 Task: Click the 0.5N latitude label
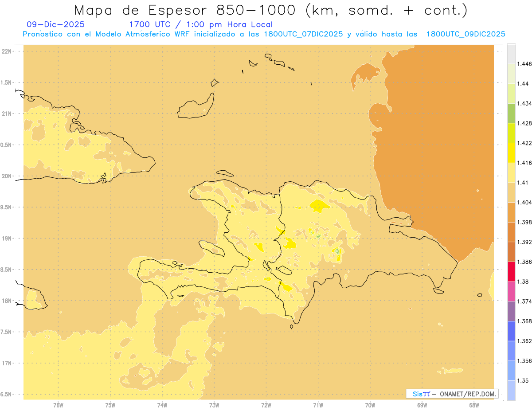pyautogui.click(x=5, y=145)
